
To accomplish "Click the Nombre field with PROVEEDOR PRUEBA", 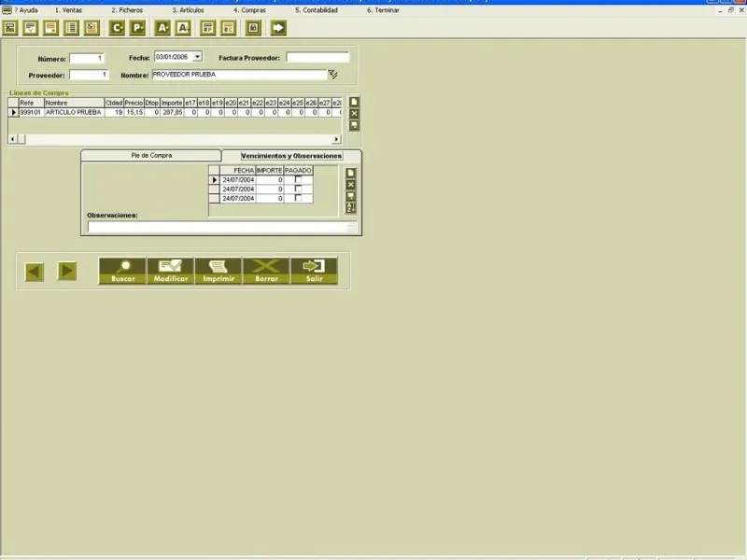I will pos(240,75).
